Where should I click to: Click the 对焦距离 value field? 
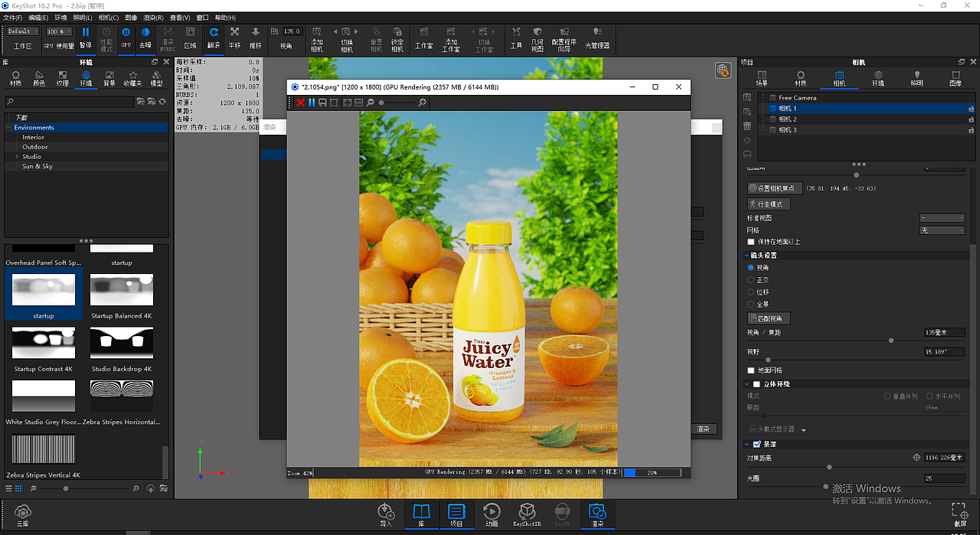pyautogui.click(x=944, y=458)
